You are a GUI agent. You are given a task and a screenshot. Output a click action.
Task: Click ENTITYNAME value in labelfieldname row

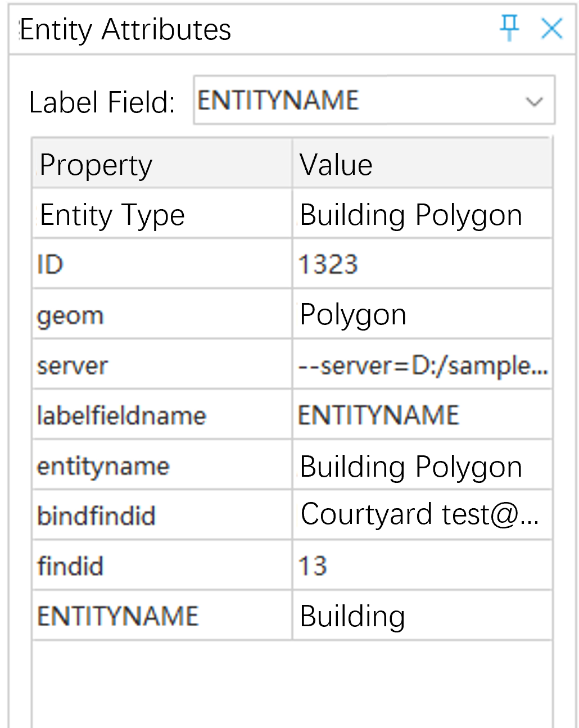coord(379,415)
